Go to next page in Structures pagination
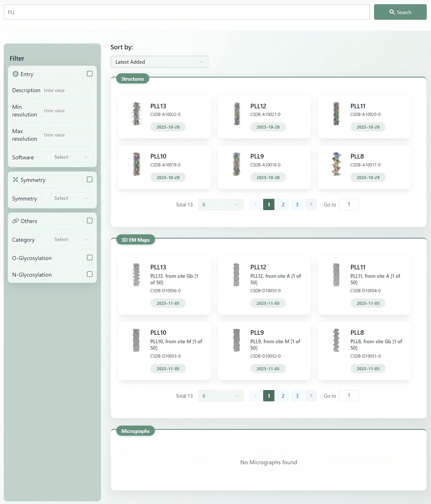The height and width of the screenshot is (504, 431). 311,204
